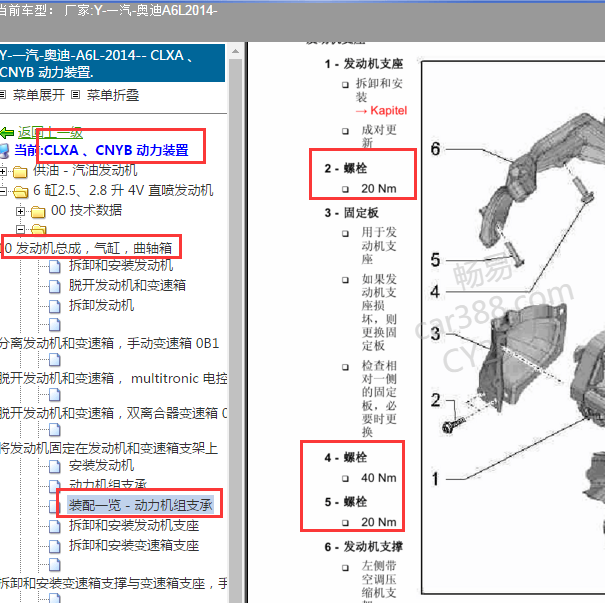Click the 菜单展开 button
605x603 pixels.
(x=39, y=95)
